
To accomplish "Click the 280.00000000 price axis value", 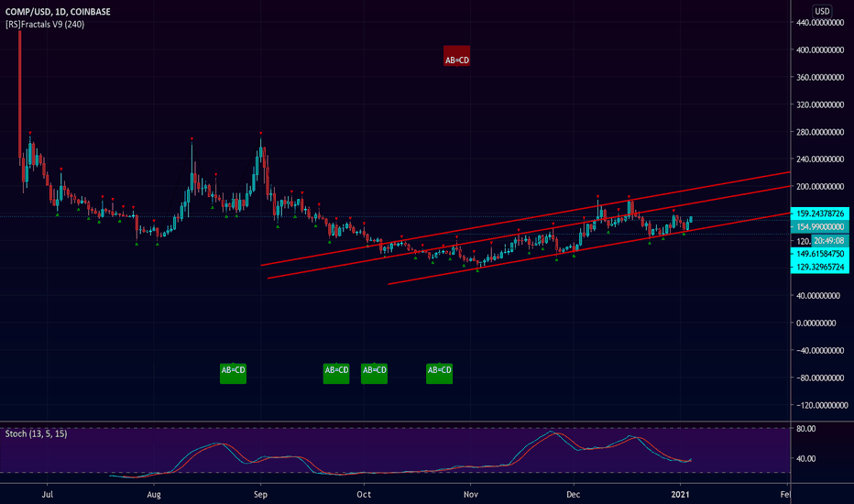I will point(820,132).
